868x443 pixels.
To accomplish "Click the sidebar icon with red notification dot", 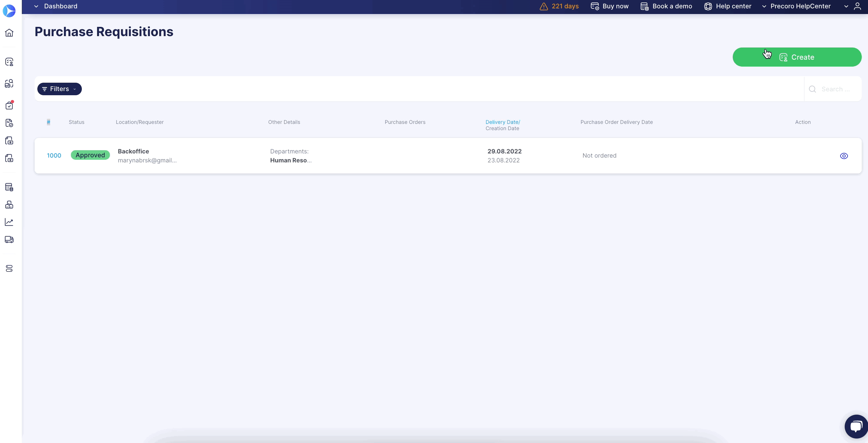I will click(x=9, y=105).
